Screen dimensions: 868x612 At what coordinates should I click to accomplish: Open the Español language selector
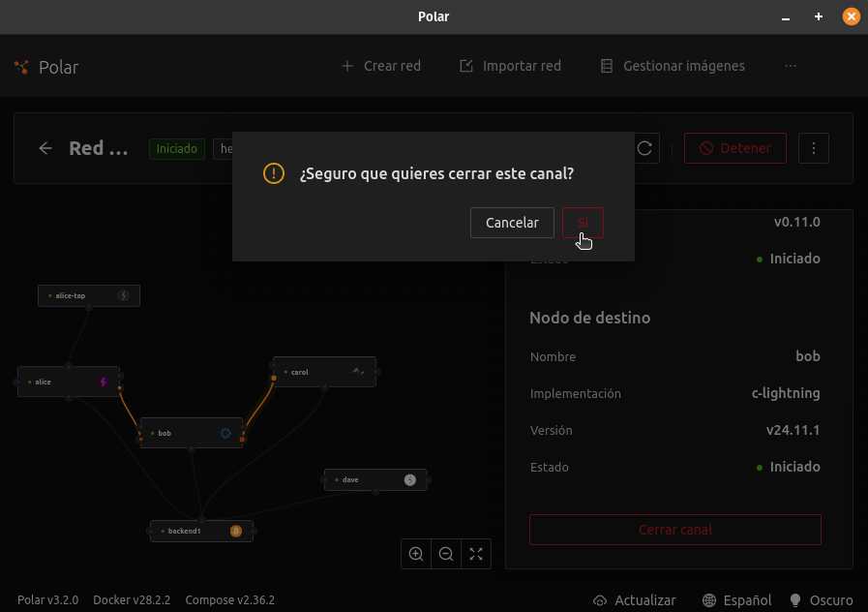coord(736,599)
